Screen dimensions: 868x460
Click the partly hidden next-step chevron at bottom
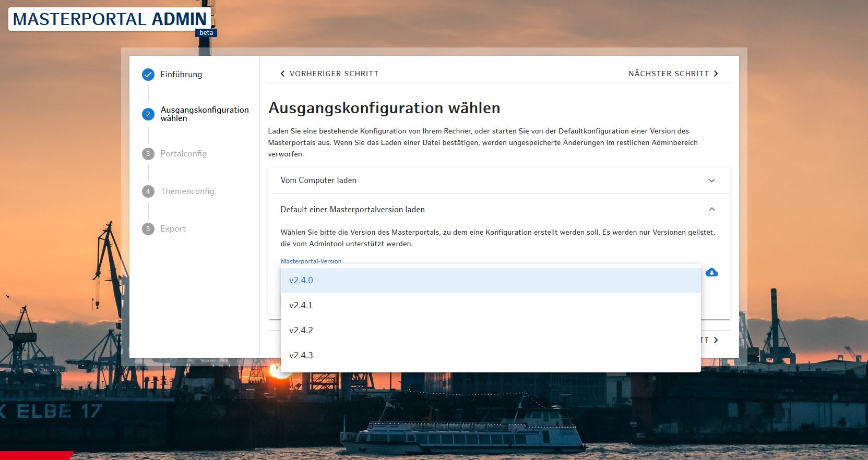[716, 340]
